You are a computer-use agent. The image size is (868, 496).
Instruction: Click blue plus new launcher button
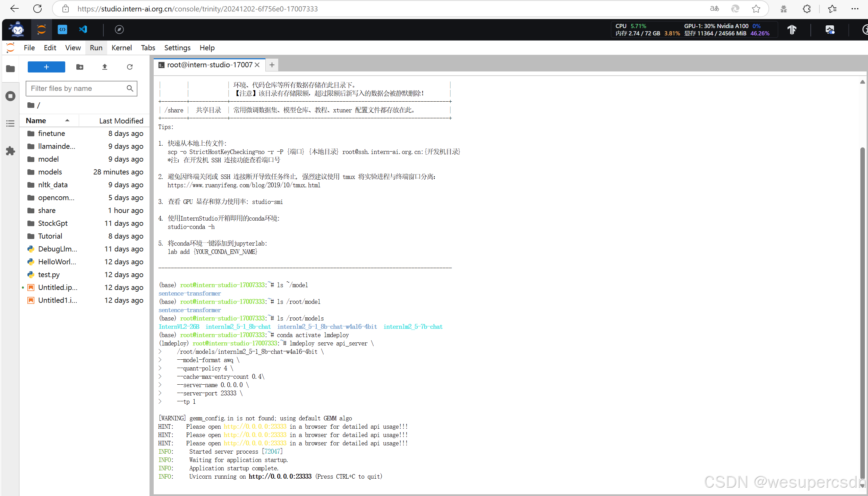point(46,67)
